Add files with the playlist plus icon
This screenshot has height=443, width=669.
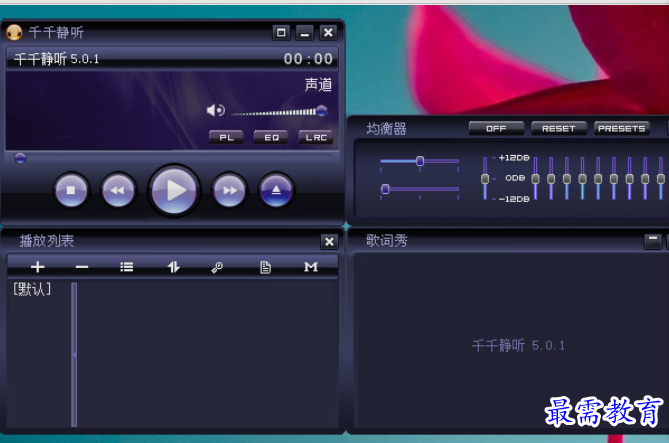point(38,267)
